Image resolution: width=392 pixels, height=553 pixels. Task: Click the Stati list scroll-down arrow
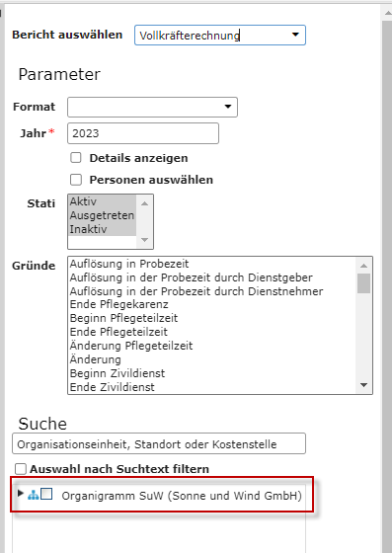click(144, 240)
